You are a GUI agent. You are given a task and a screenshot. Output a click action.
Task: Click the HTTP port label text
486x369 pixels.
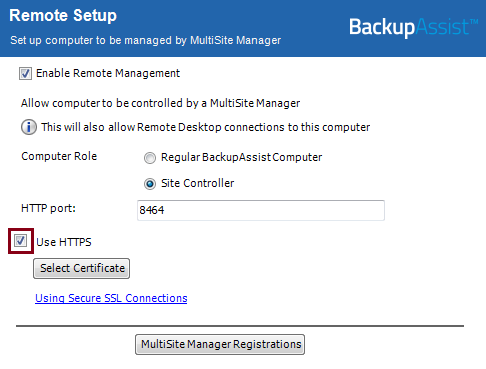pos(48,208)
